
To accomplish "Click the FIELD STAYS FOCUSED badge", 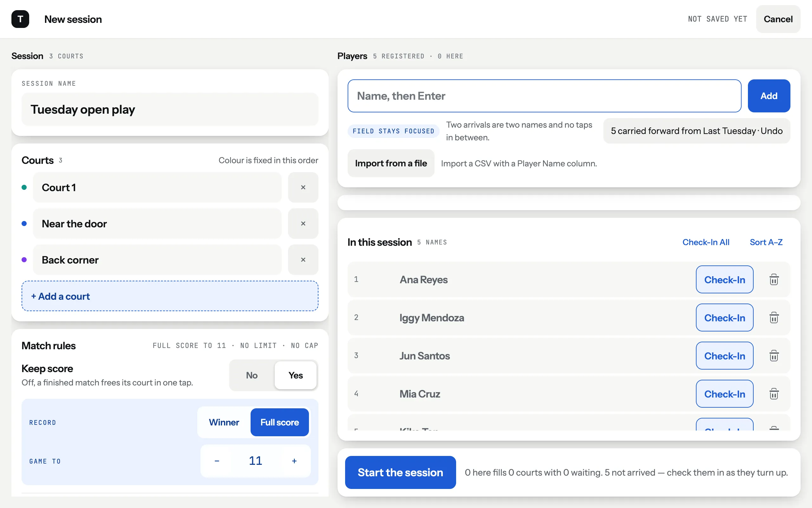I will [393, 131].
